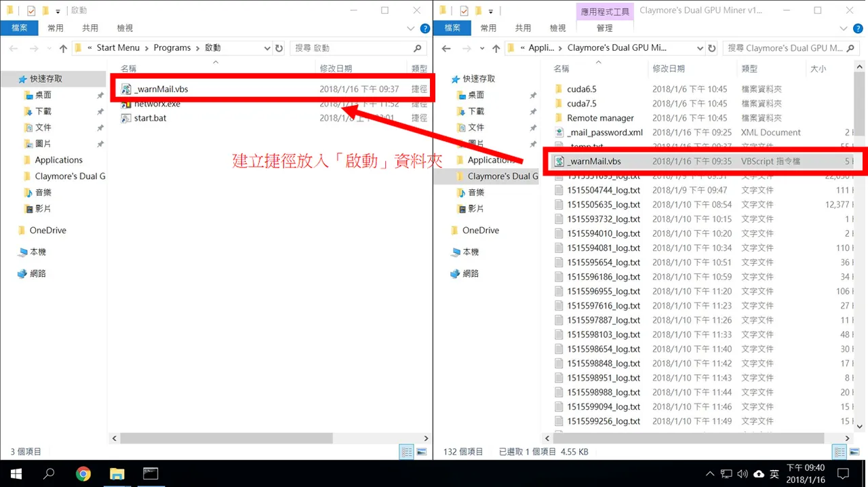Switch to details view in Claymore window
The height and width of the screenshot is (487, 868).
(x=840, y=452)
